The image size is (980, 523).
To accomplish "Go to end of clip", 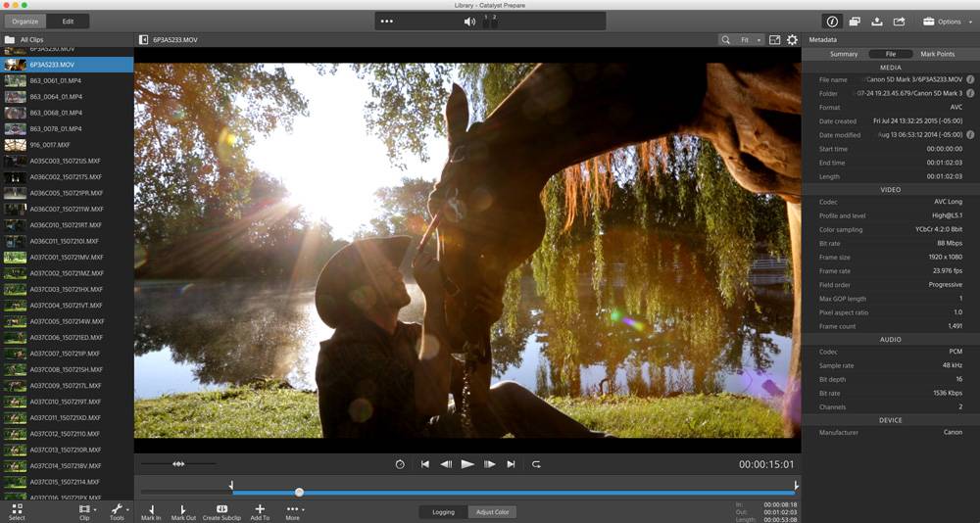I will tap(511, 464).
